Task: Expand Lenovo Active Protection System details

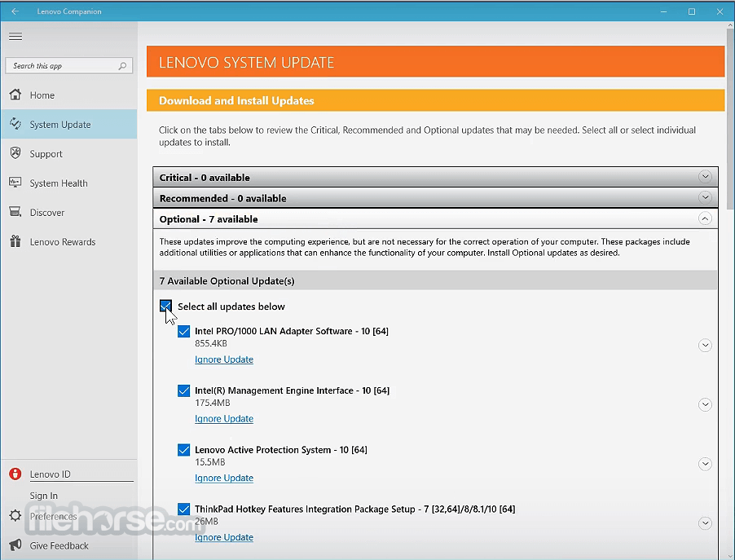Action: pos(705,464)
